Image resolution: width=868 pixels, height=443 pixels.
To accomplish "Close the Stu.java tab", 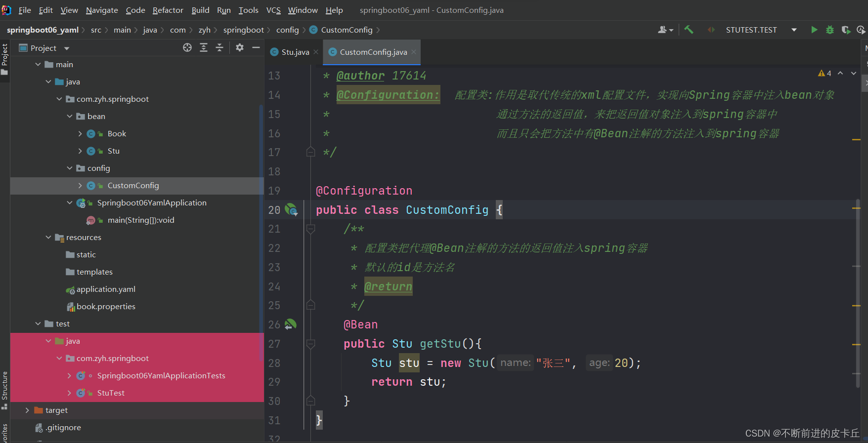I will click(316, 52).
